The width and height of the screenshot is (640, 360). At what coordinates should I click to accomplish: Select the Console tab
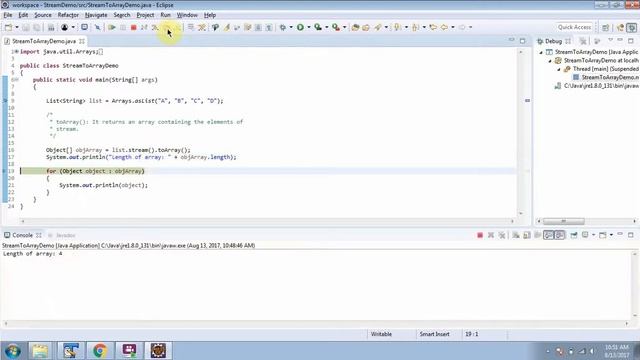pos(22,235)
